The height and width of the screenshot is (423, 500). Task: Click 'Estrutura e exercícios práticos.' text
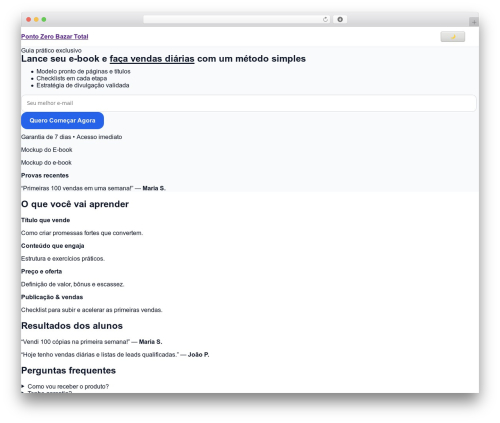click(63, 259)
